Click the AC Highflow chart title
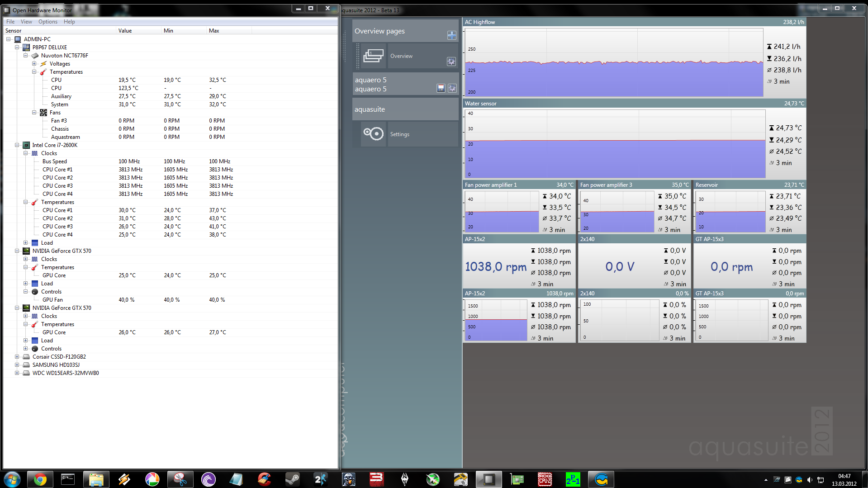The height and width of the screenshot is (488, 868). (x=480, y=22)
